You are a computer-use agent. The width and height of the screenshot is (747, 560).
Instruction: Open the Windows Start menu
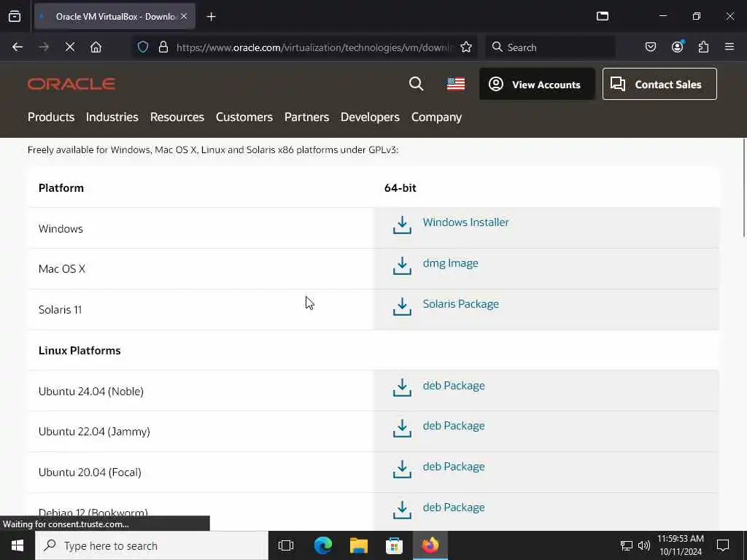[x=18, y=545]
